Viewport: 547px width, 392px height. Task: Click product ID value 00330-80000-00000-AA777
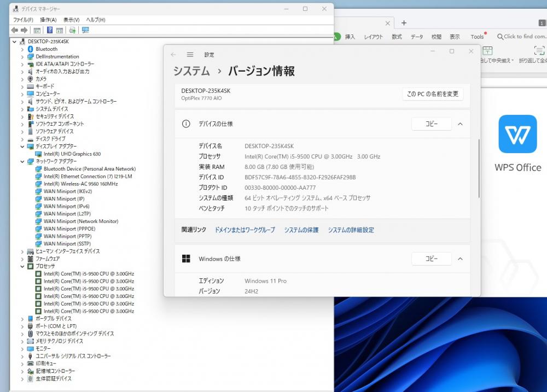[x=280, y=188]
